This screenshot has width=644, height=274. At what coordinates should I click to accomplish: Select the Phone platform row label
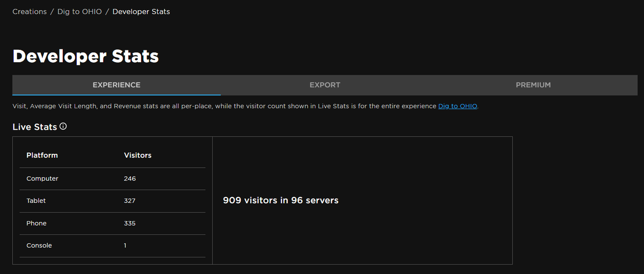point(36,223)
